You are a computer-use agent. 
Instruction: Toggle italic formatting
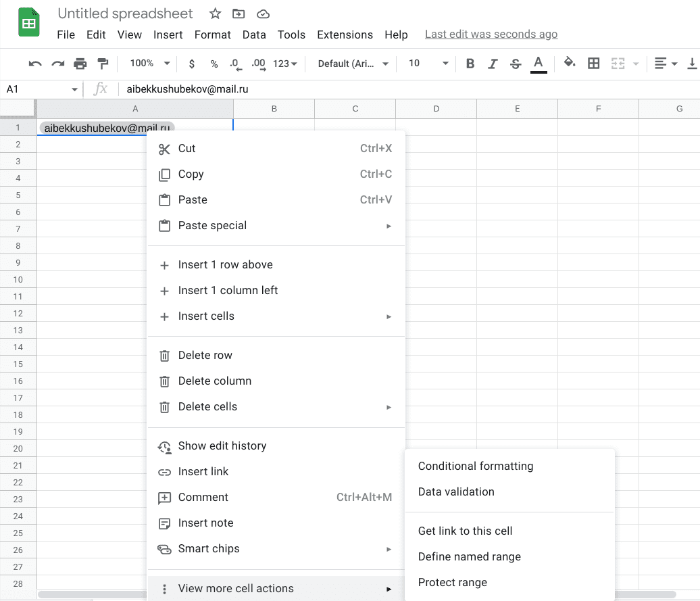pyautogui.click(x=493, y=64)
